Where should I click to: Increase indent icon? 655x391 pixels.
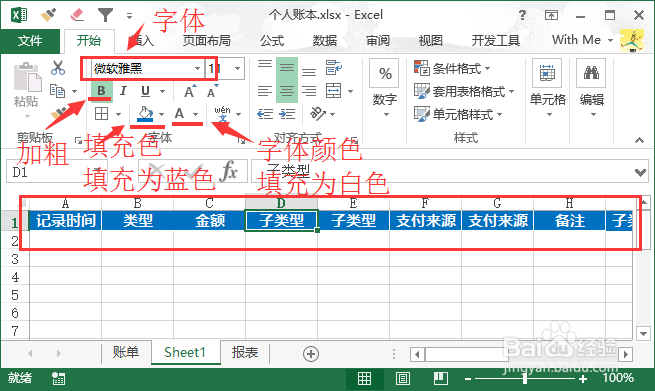tap(287, 114)
